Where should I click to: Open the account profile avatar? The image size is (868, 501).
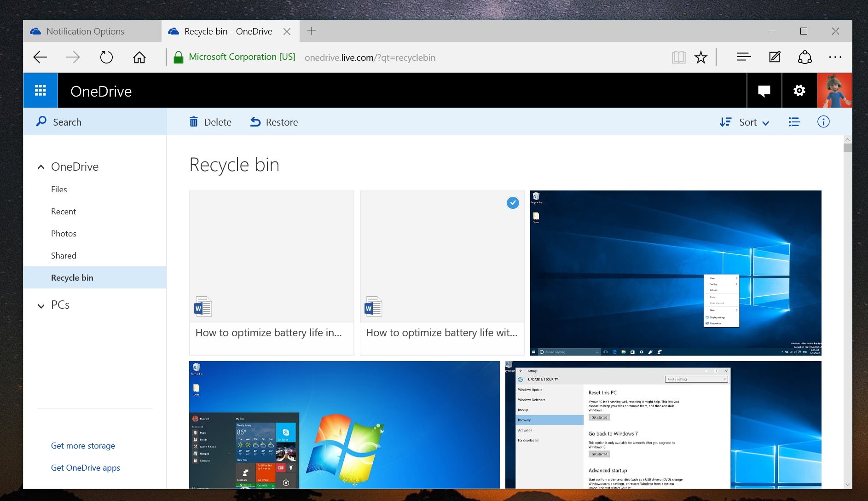(834, 91)
